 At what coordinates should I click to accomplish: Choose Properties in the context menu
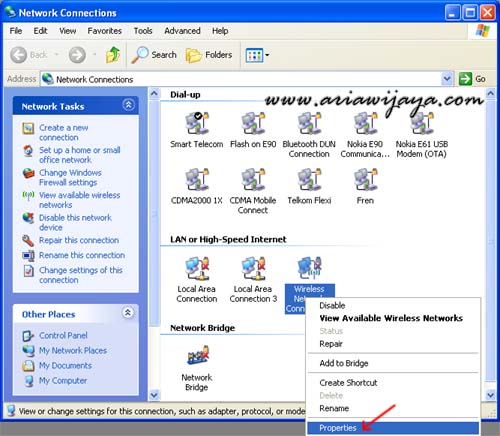393,428
